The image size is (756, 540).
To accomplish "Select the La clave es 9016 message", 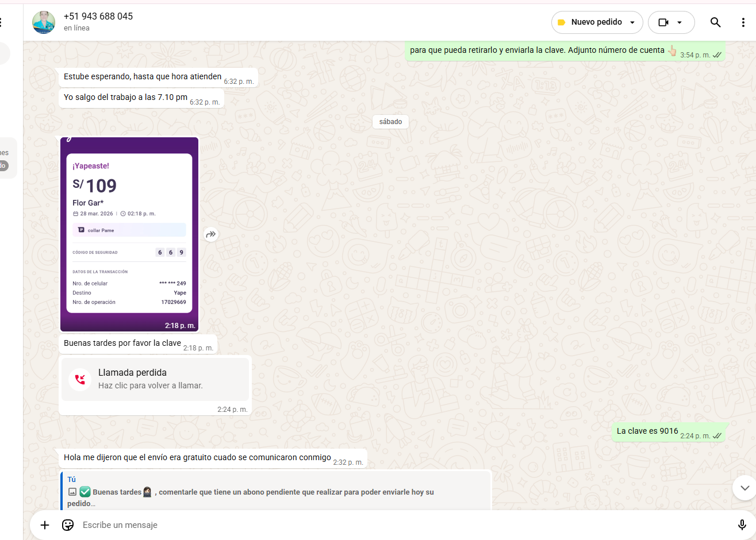I will [x=647, y=431].
